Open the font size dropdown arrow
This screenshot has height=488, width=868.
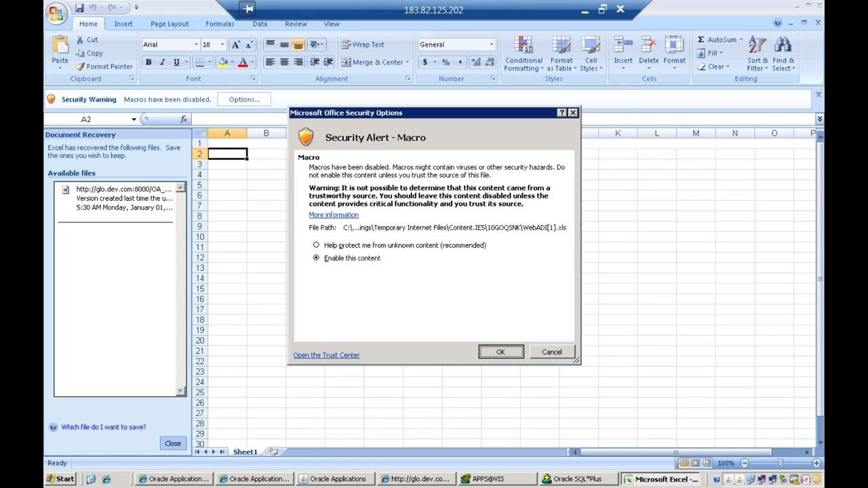tap(222, 45)
